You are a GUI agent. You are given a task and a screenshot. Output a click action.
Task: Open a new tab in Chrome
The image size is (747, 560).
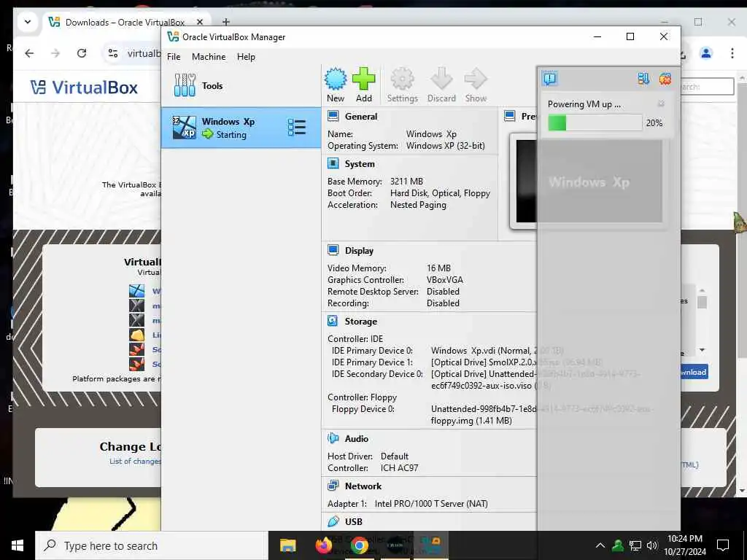coord(226,22)
